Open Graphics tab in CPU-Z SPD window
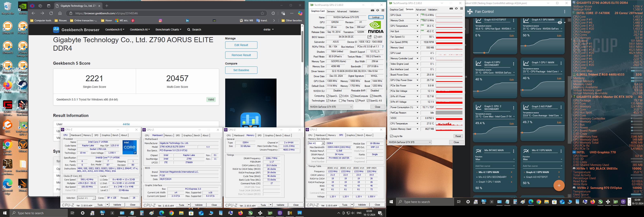The width and height of the screenshot is (644, 217). pos(351,135)
